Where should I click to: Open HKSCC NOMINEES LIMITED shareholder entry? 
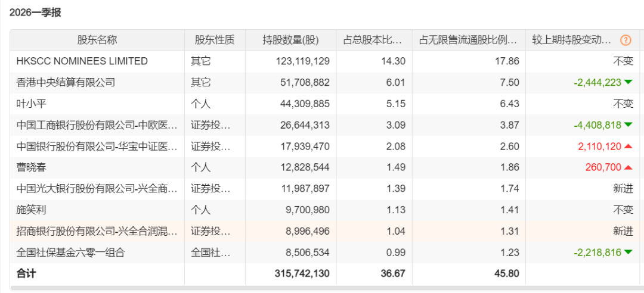[x=82, y=61]
